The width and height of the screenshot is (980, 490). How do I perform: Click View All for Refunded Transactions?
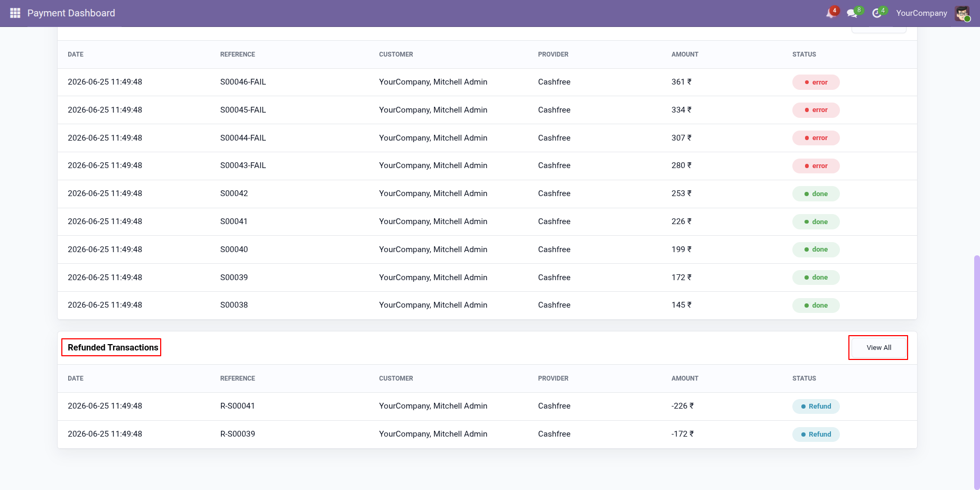tap(879, 347)
